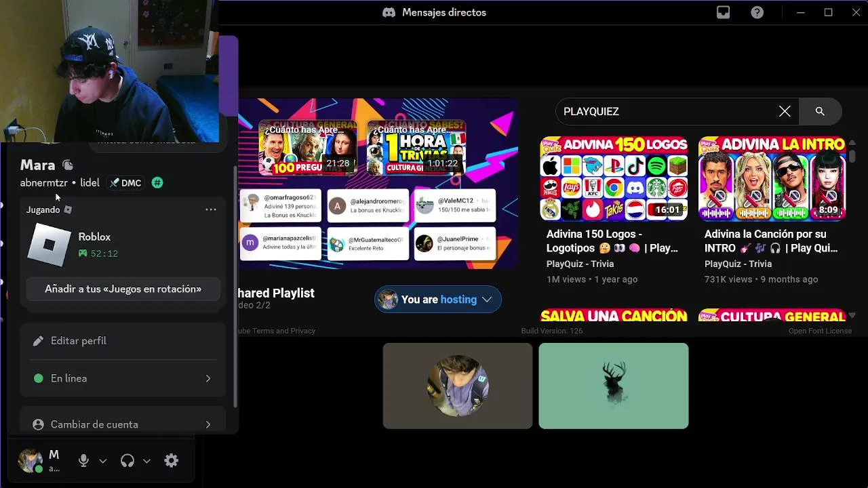Screen dimensions: 868x488
Task: Click the Open Font License link
Action: (820, 331)
